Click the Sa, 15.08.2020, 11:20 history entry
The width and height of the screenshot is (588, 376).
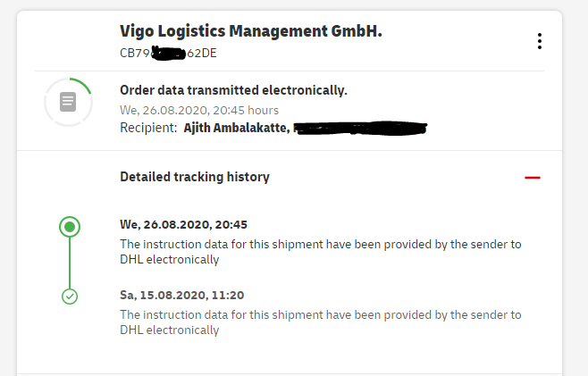[182, 295]
